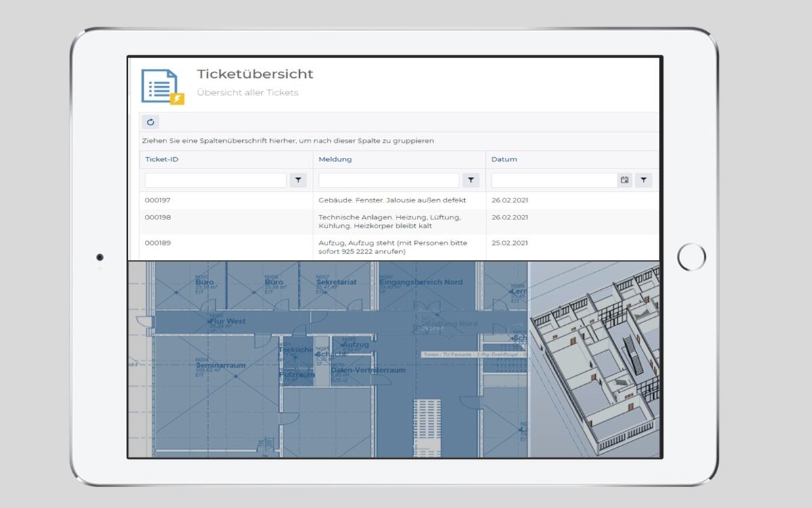The height and width of the screenshot is (508, 812).
Task: Open filter for Ticket-ID column
Action: (298, 180)
